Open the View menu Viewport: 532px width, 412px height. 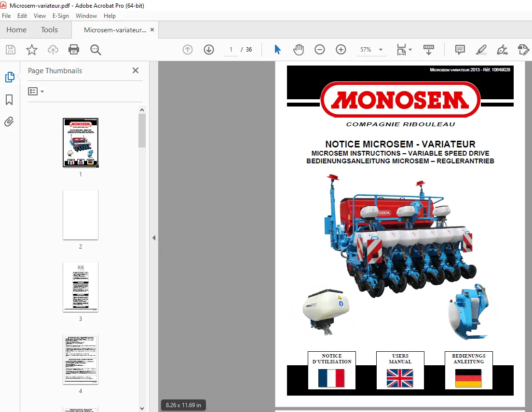click(x=40, y=16)
